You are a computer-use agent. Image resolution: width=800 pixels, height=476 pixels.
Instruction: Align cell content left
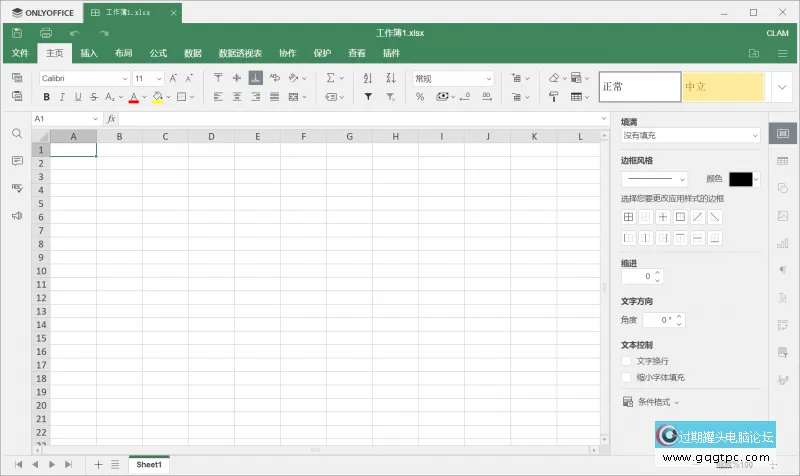pyautogui.click(x=218, y=96)
